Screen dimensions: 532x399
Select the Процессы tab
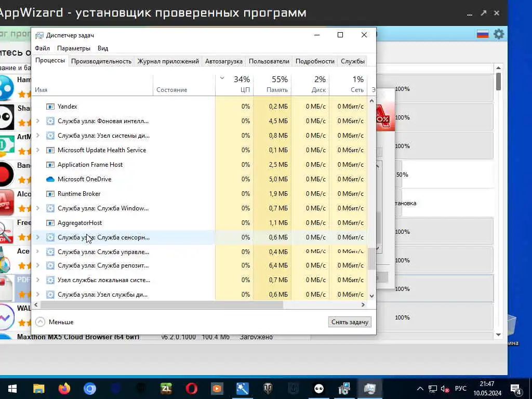pyautogui.click(x=50, y=60)
